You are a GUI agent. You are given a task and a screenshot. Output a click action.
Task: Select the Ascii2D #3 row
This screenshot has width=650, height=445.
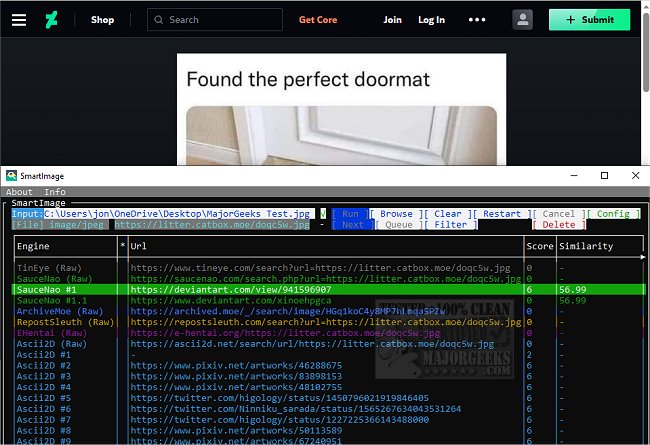pyautogui.click(x=328, y=376)
